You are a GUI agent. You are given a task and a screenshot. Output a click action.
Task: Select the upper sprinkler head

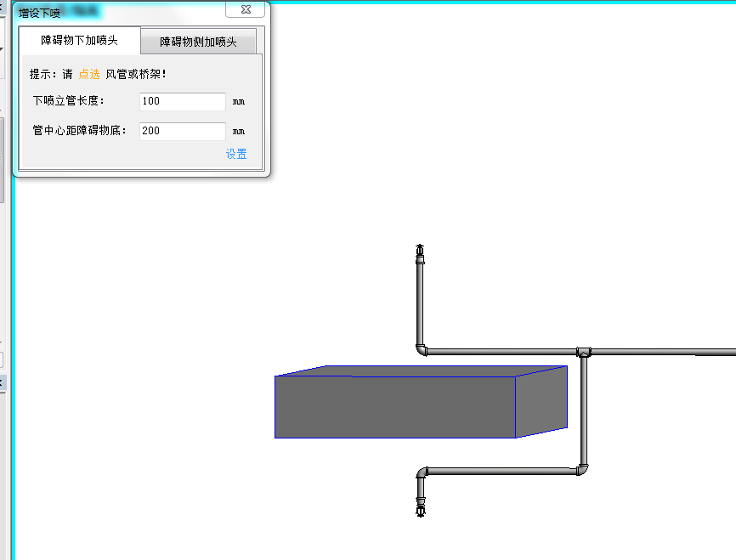pos(419,252)
